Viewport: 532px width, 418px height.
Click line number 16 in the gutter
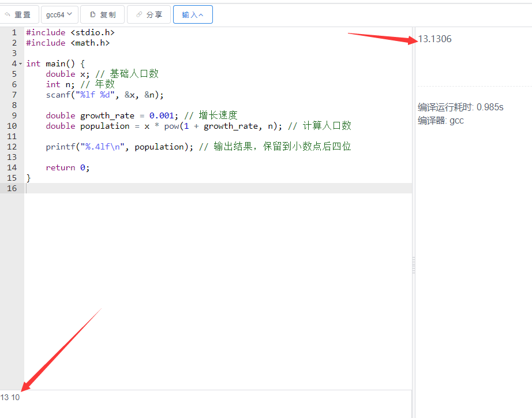click(x=12, y=188)
